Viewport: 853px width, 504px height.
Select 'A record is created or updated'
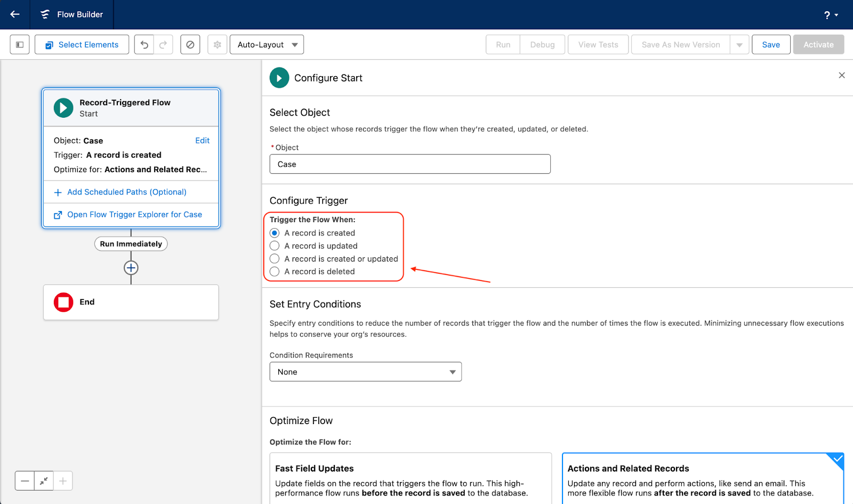(275, 259)
